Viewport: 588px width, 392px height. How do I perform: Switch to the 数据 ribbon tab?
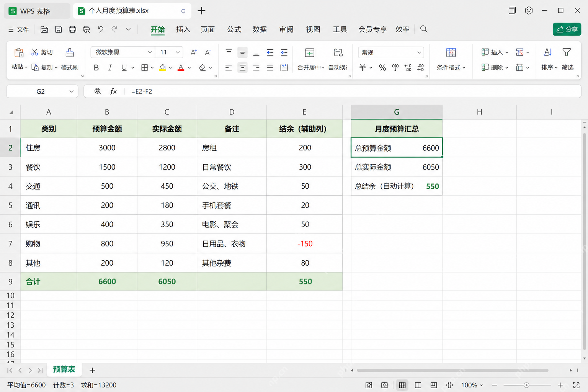tap(260, 29)
